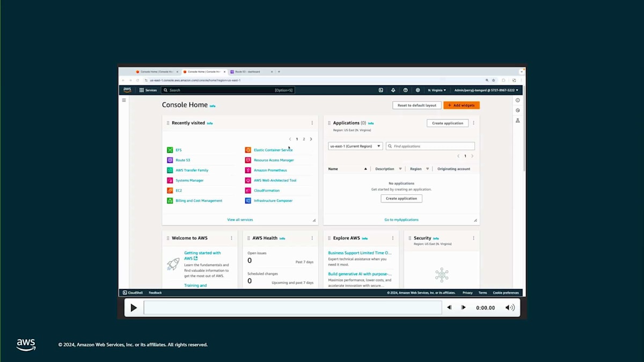Click Info link beside Security title
Screen dimensions: 644x362
tap(436, 238)
